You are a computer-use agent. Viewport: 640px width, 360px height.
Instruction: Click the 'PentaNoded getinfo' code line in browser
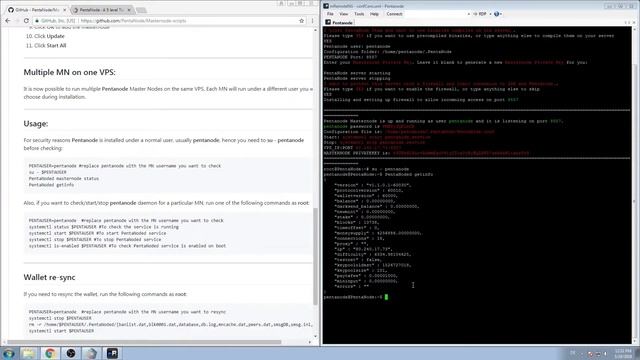click(x=51, y=185)
